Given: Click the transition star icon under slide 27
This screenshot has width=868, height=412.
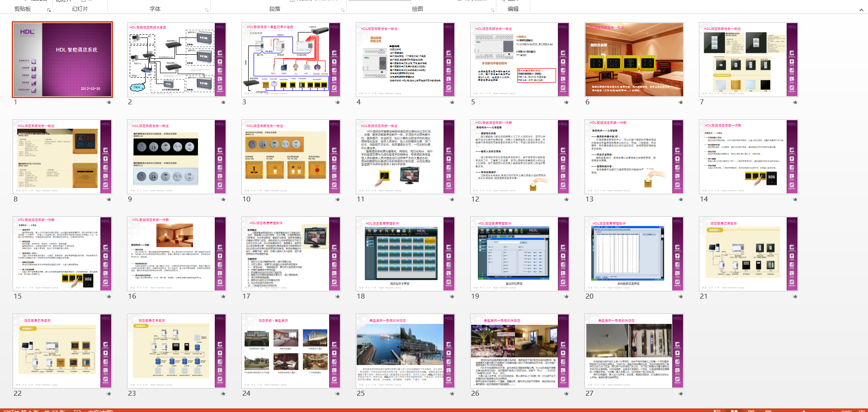Looking at the screenshot, I should (680, 394).
